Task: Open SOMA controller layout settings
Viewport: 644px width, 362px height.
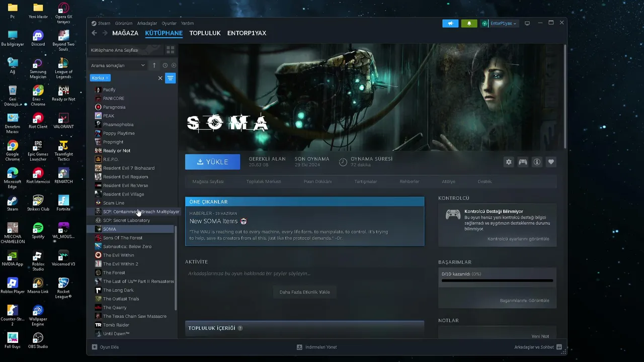Action: (x=523, y=162)
